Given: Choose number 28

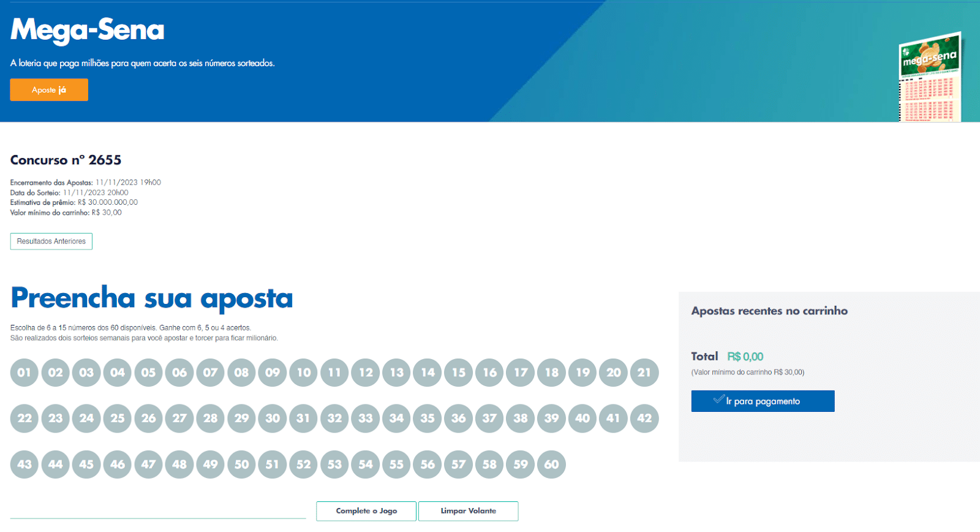Looking at the screenshot, I should pos(211,419).
